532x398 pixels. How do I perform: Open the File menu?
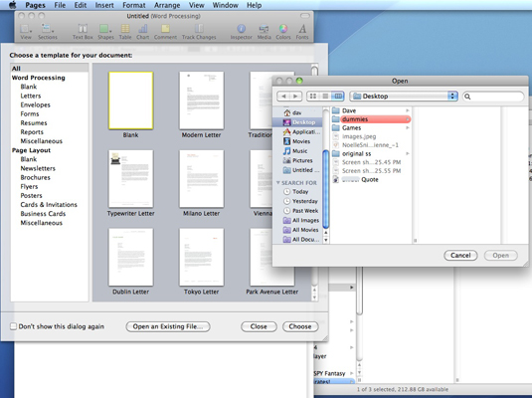[60, 5]
